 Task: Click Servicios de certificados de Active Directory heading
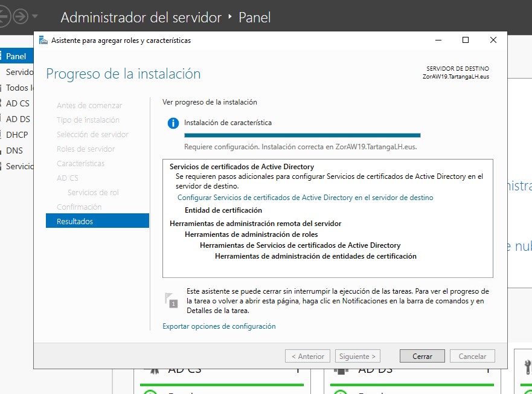242,167
